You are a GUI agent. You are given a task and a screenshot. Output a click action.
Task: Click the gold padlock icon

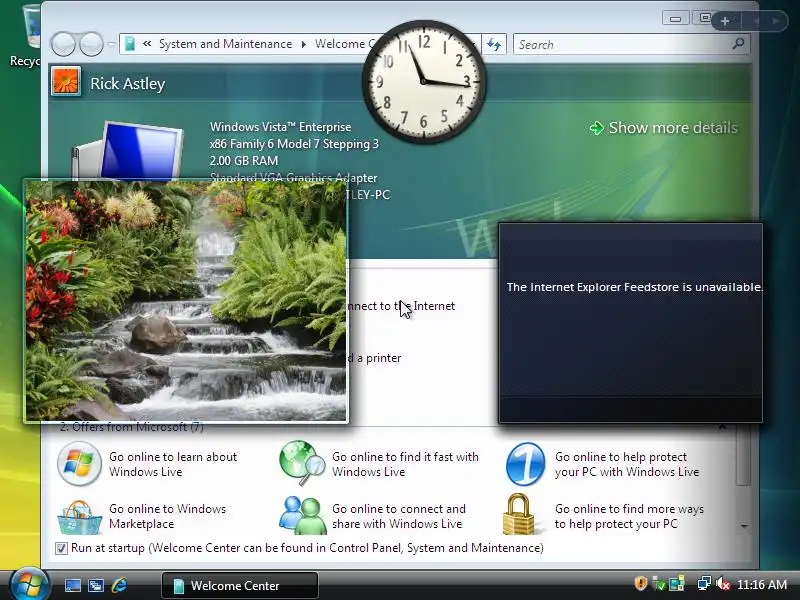tap(519, 514)
